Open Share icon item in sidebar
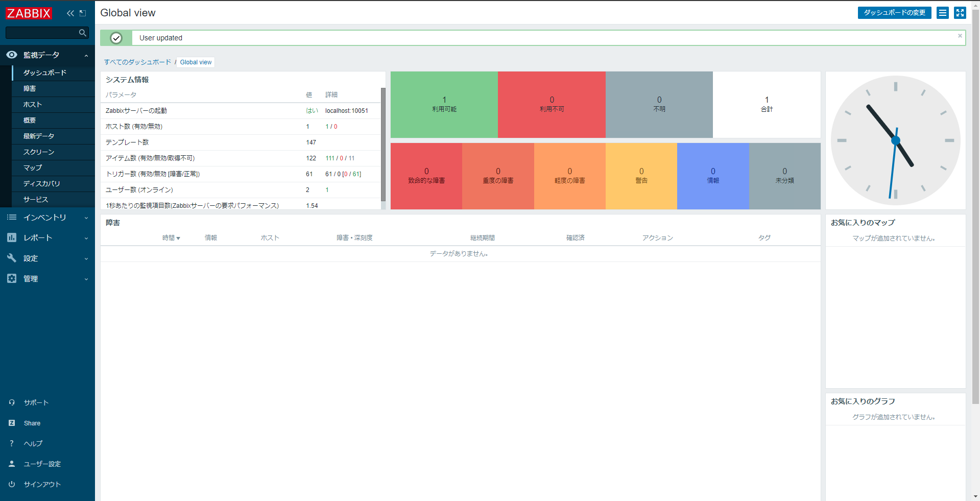Screen dimensions: 980x501 [12, 423]
